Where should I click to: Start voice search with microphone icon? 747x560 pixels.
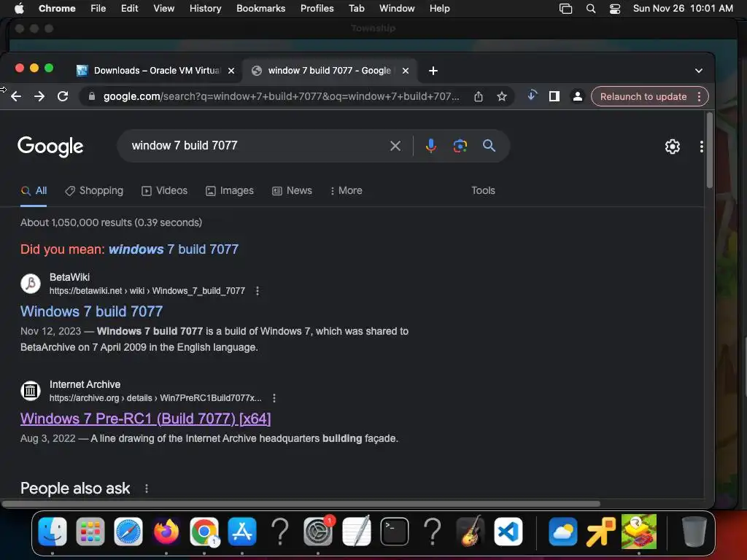coord(430,146)
